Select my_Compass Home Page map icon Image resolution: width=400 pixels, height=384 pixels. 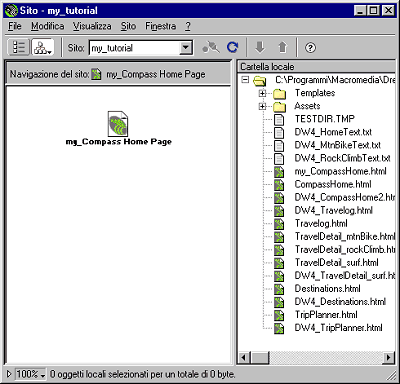pyautogui.click(x=118, y=123)
